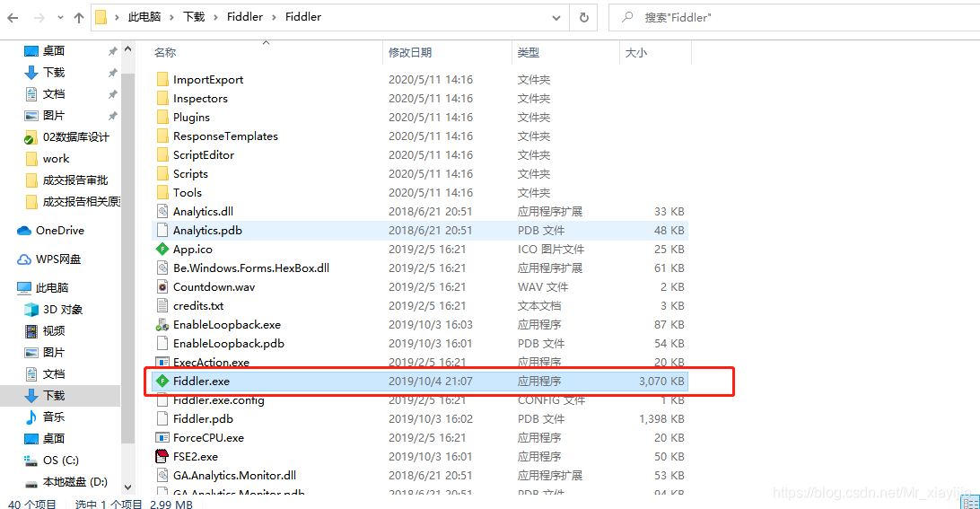Image resolution: width=980 pixels, height=509 pixels.
Task: Select OneDrive in the navigation pane
Action: [x=60, y=230]
